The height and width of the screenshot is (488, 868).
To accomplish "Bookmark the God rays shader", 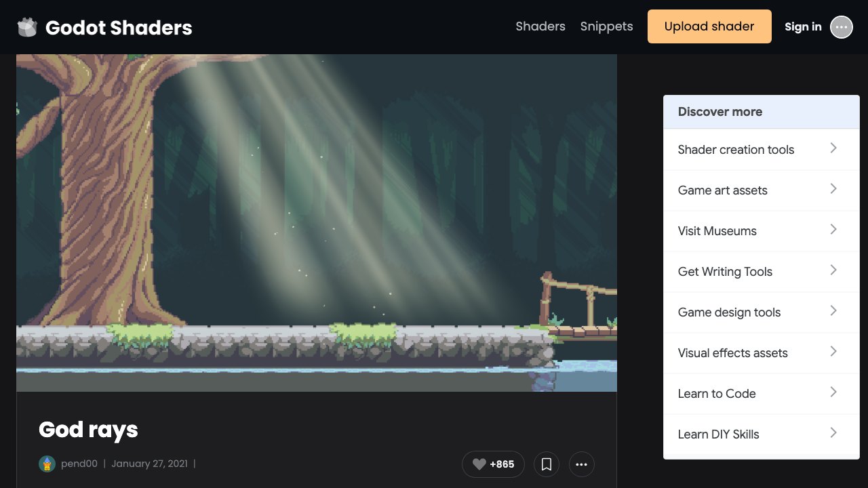I will (547, 464).
